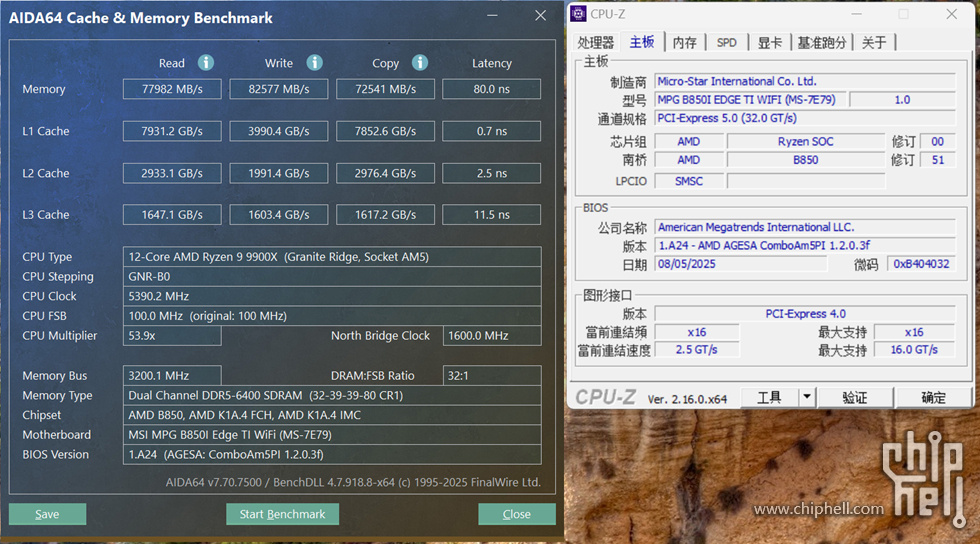
Task: Click the Close button in AIDA64
Action: pyautogui.click(x=517, y=514)
